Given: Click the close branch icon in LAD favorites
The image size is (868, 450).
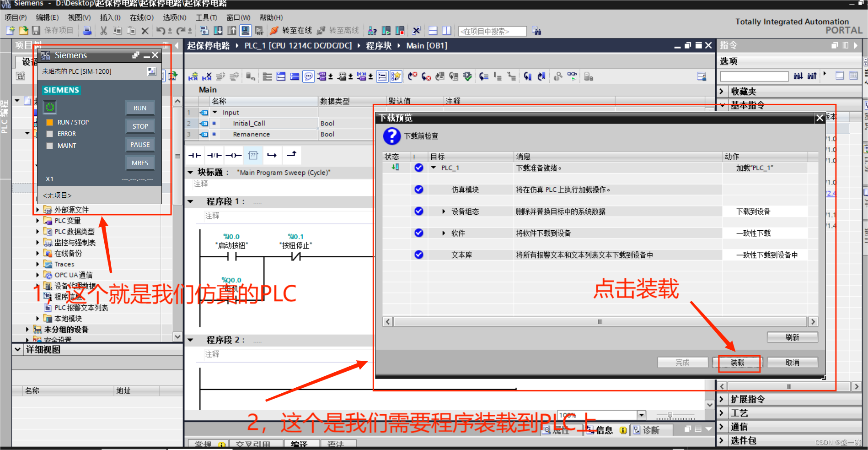Looking at the screenshot, I should point(291,155).
